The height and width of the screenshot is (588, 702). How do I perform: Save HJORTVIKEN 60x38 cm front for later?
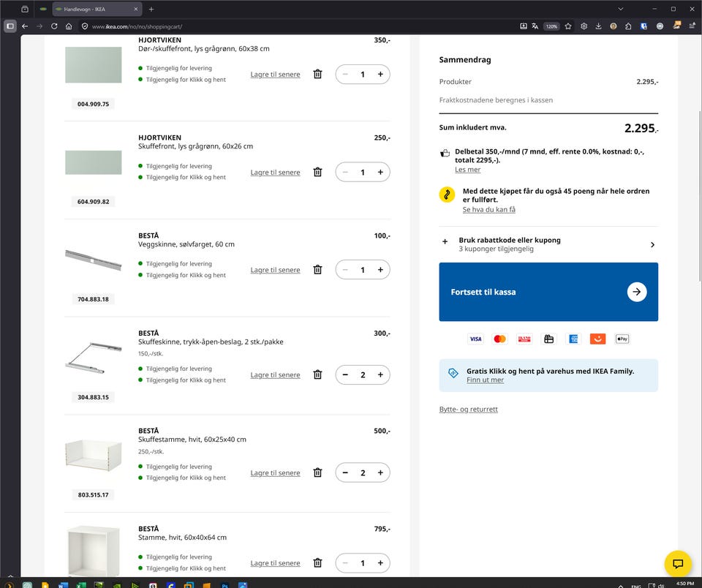click(276, 75)
